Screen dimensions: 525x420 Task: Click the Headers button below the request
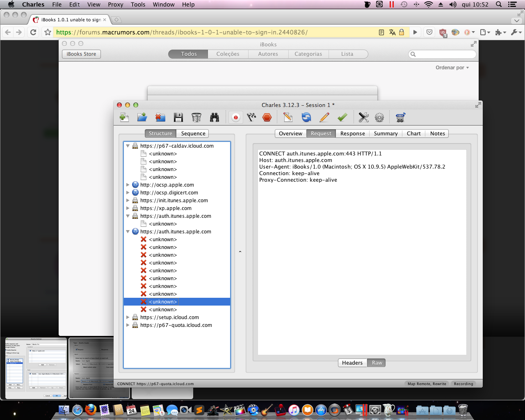tap(352, 363)
